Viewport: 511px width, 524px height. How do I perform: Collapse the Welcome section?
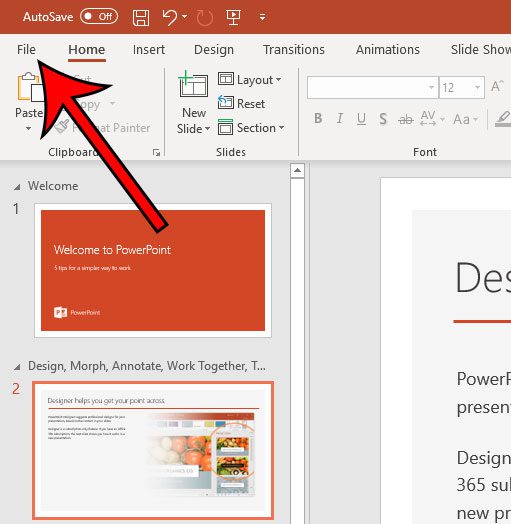click(x=17, y=187)
